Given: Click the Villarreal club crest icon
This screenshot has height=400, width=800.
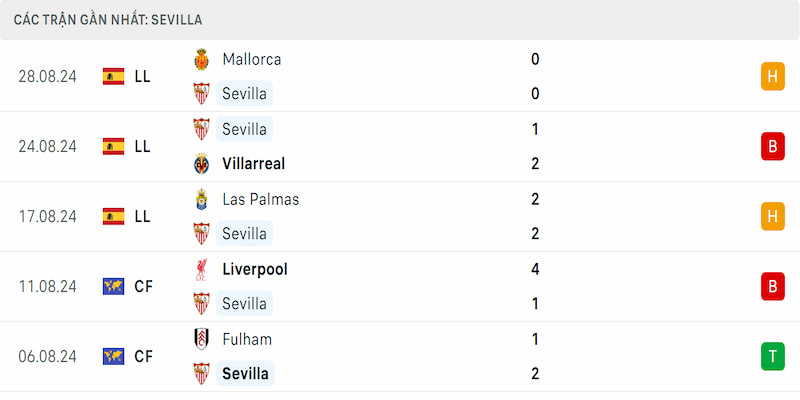Looking at the screenshot, I should 202,164.
